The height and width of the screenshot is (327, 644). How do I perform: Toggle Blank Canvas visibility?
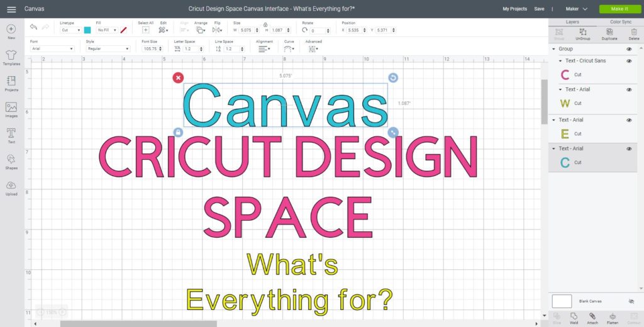631,301
